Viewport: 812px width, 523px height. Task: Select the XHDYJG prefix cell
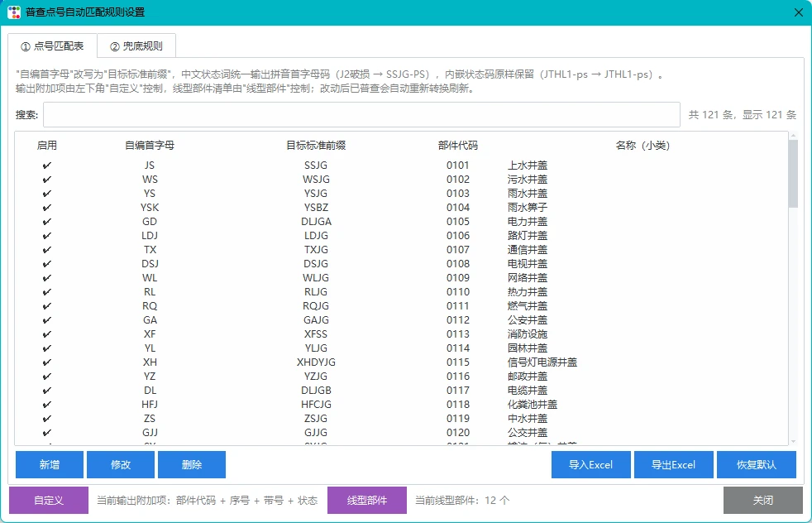(x=316, y=362)
